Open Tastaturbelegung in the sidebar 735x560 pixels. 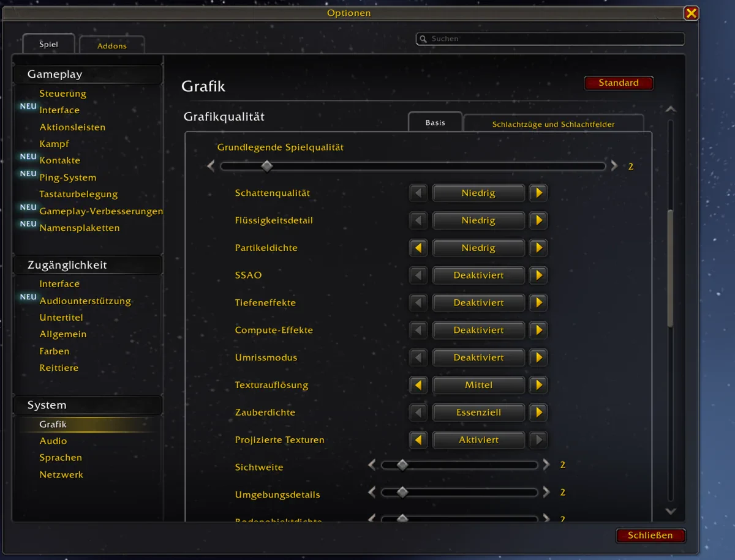click(78, 194)
